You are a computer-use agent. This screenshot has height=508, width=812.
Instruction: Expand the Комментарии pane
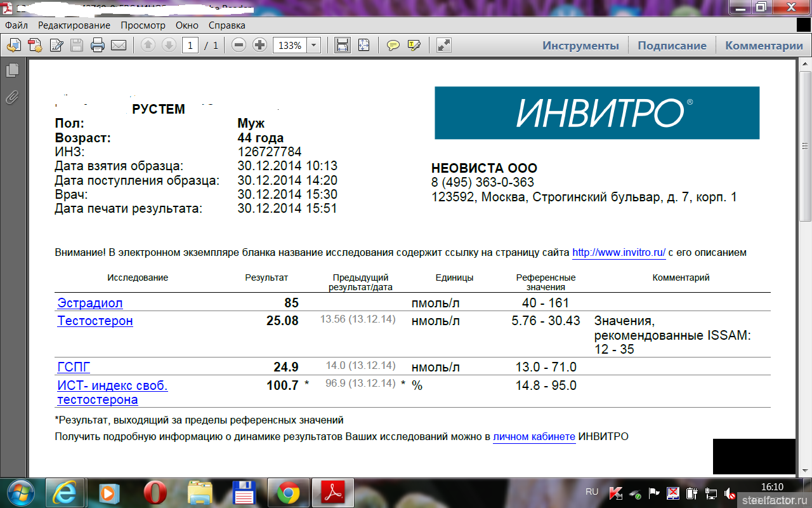click(x=764, y=46)
